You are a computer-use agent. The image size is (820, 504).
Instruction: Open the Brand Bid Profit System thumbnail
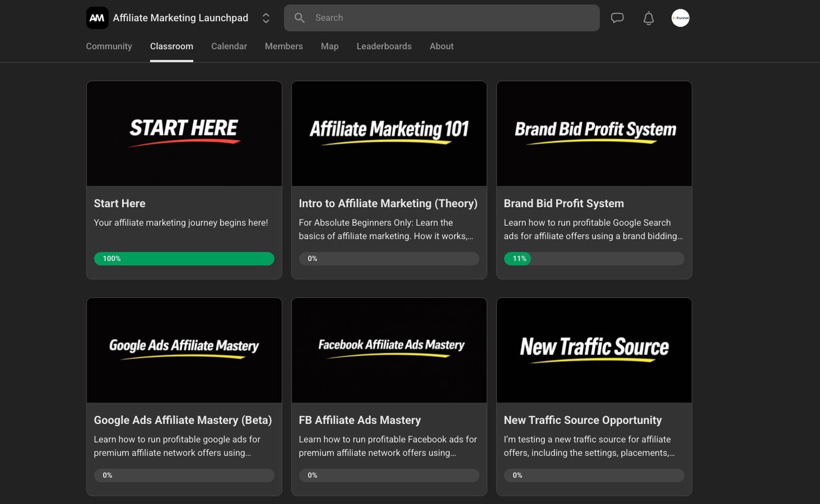(594, 133)
